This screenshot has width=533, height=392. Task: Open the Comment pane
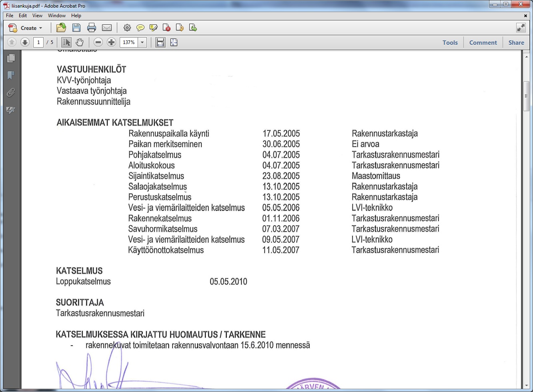point(483,42)
